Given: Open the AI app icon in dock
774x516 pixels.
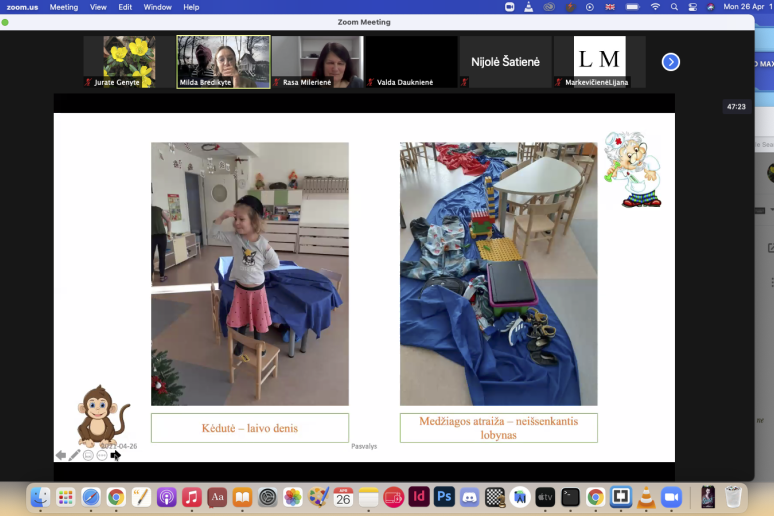Looking at the screenshot, I should pos(520,497).
